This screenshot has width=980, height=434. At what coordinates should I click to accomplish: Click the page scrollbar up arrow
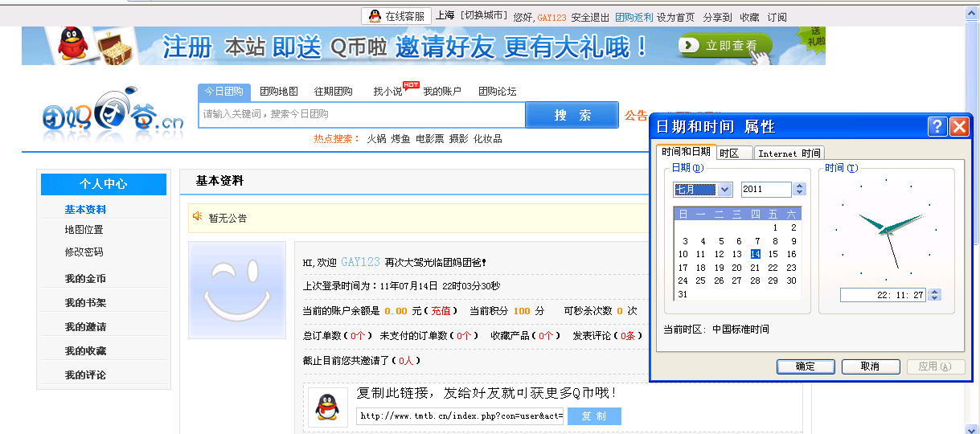pyautogui.click(x=973, y=14)
